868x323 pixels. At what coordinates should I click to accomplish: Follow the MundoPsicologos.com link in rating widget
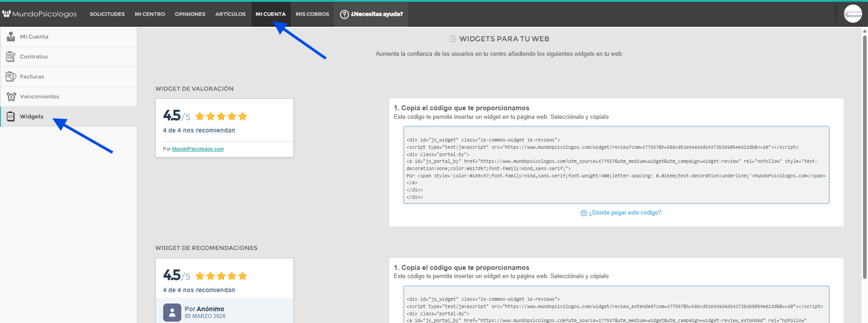[x=198, y=149]
